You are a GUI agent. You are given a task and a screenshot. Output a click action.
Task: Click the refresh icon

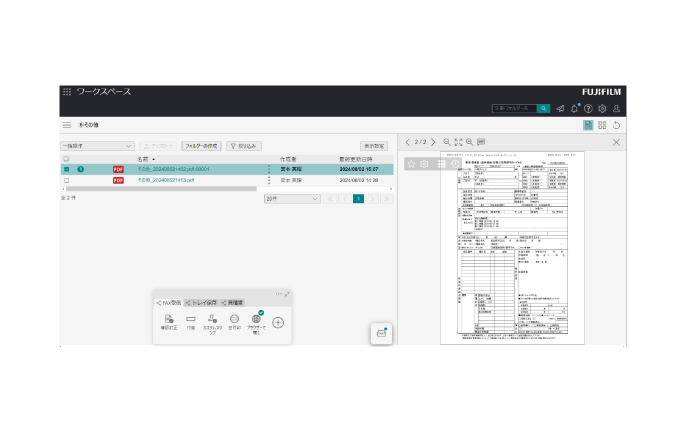point(617,125)
